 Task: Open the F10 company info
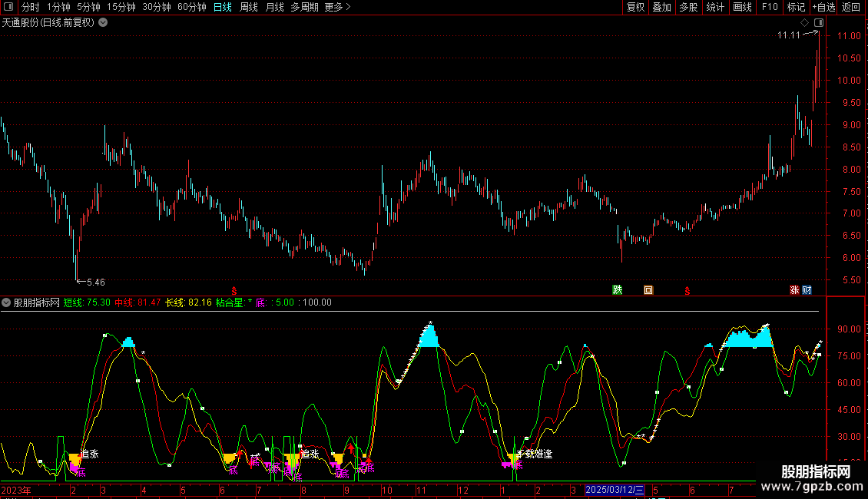coord(769,7)
